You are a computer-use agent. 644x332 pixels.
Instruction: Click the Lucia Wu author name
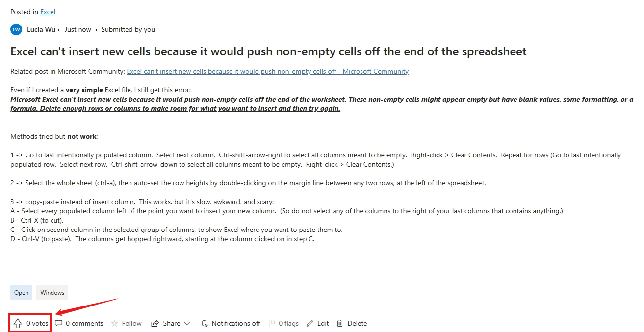click(41, 29)
